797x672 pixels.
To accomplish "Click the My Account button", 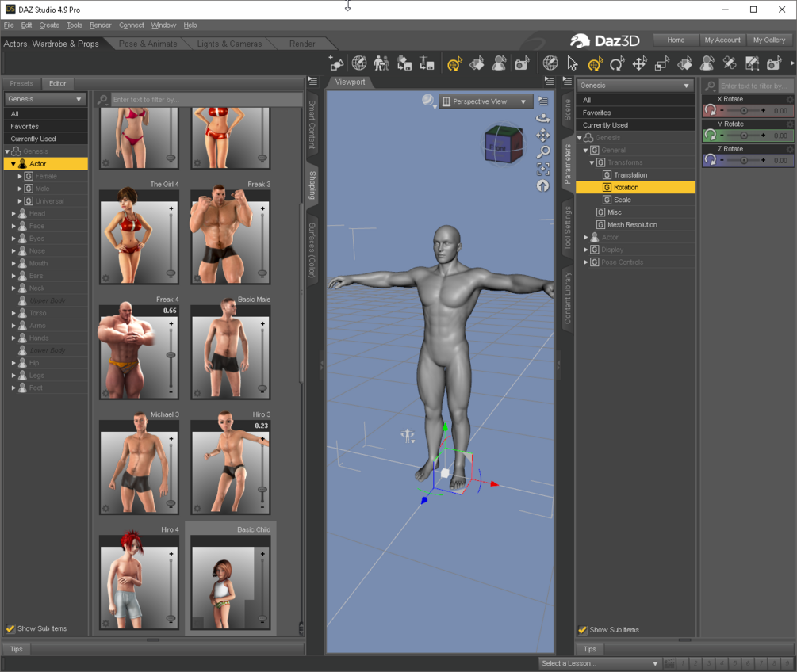I will tap(722, 40).
